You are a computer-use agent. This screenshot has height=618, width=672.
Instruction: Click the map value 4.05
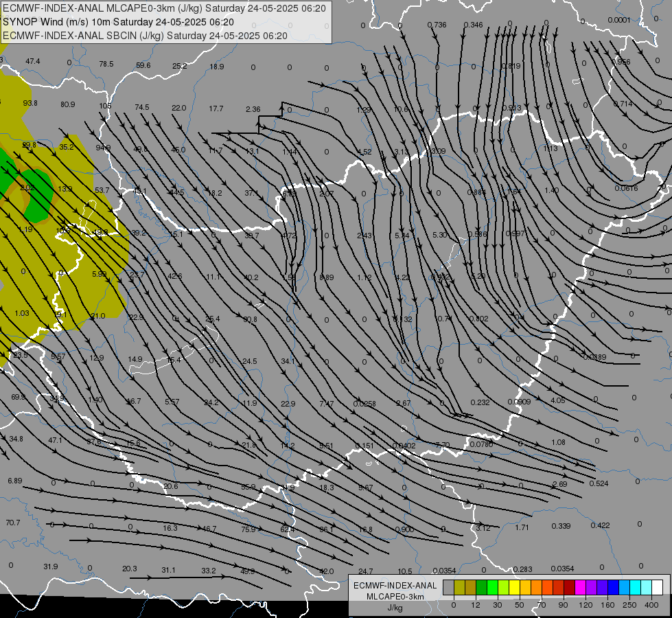coord(557,400)
